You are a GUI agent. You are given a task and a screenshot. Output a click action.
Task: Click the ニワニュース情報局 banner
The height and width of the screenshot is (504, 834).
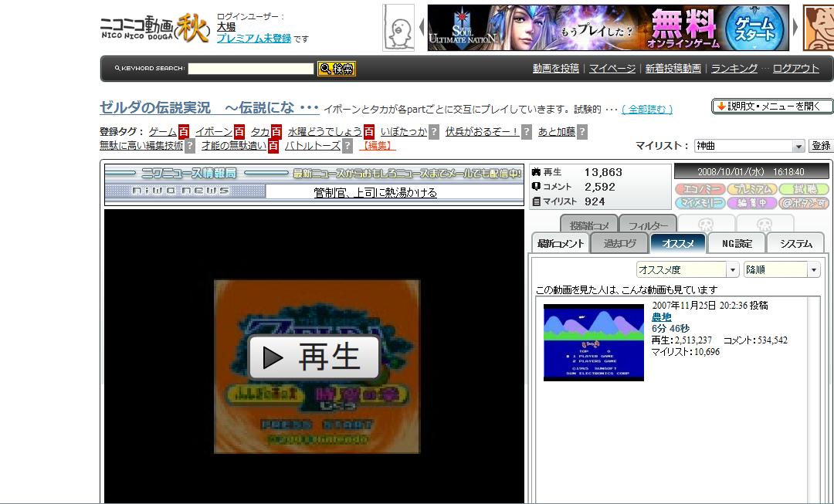(x=314, y=174)
